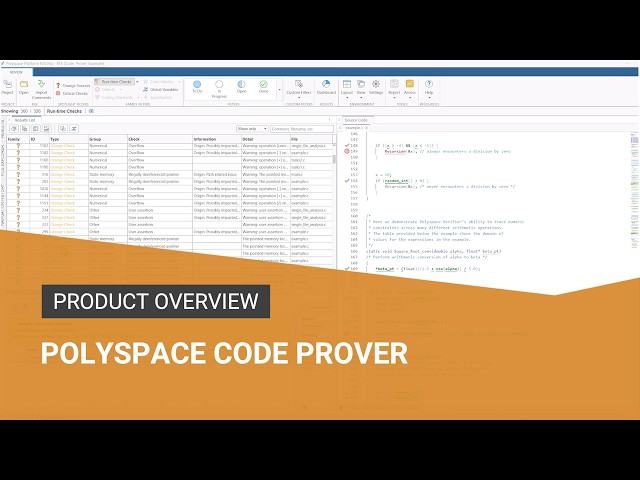Click the first Results List toolbar icon
This screenshot has width=640, height=480.
pyautogui.click(x=14, y=129)
